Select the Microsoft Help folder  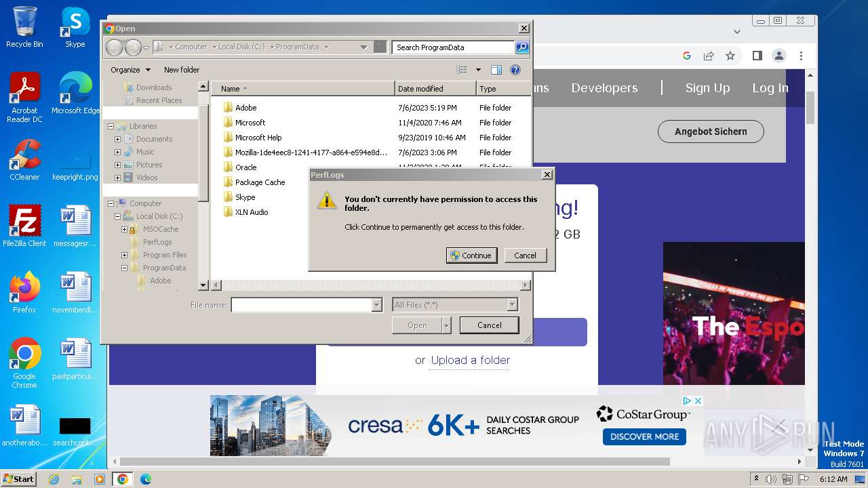tap(252, 138)
